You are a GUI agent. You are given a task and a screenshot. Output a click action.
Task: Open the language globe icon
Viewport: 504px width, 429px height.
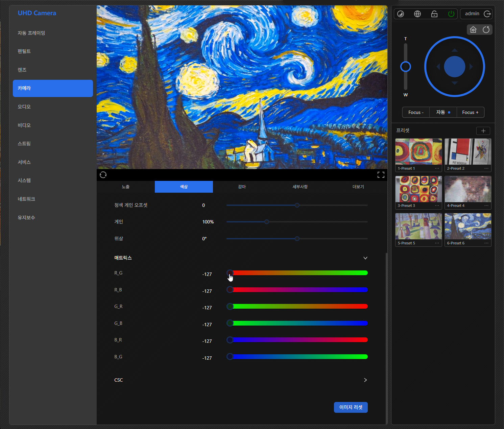(x=417, y=14)
